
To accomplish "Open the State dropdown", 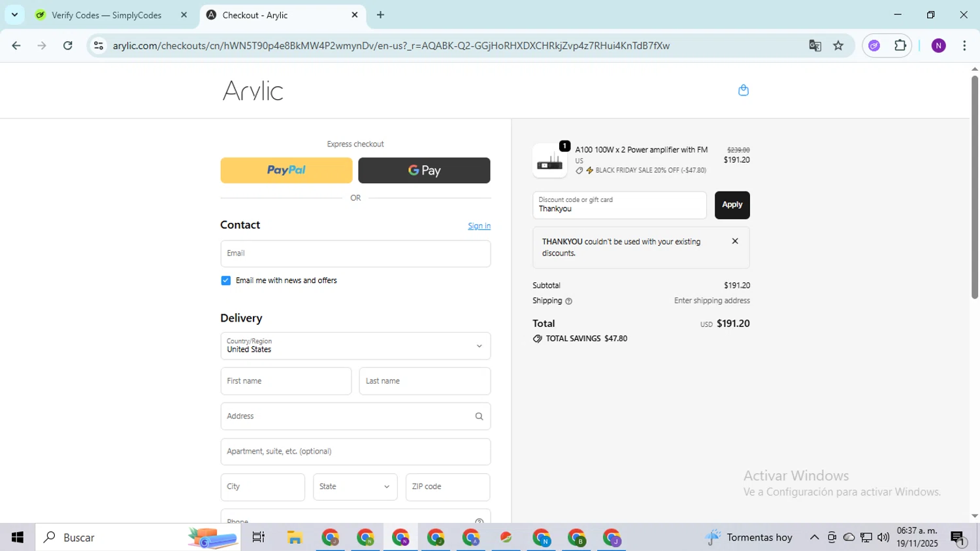I will [355, 487].
